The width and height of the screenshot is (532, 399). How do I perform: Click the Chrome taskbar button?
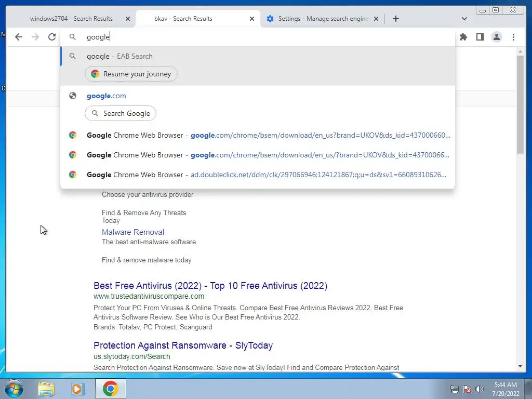111,389
